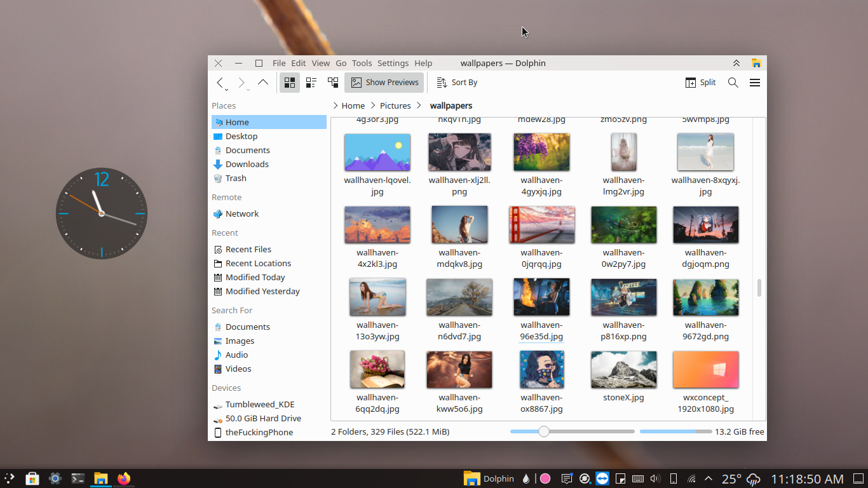Open the Tools menu
The width and height of the screenshot is (868, 488).
pyautogui.click(x=362, y=63)
